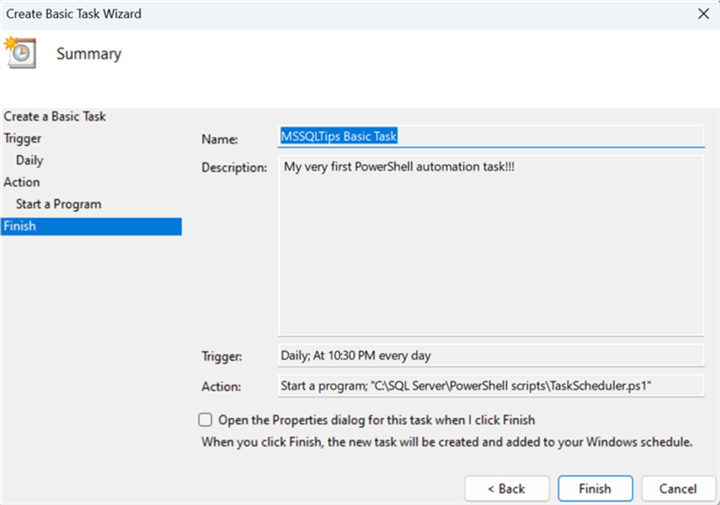
Task: Click the Name field with MSSQLTips Basic Task
Action: click(496, 137)
